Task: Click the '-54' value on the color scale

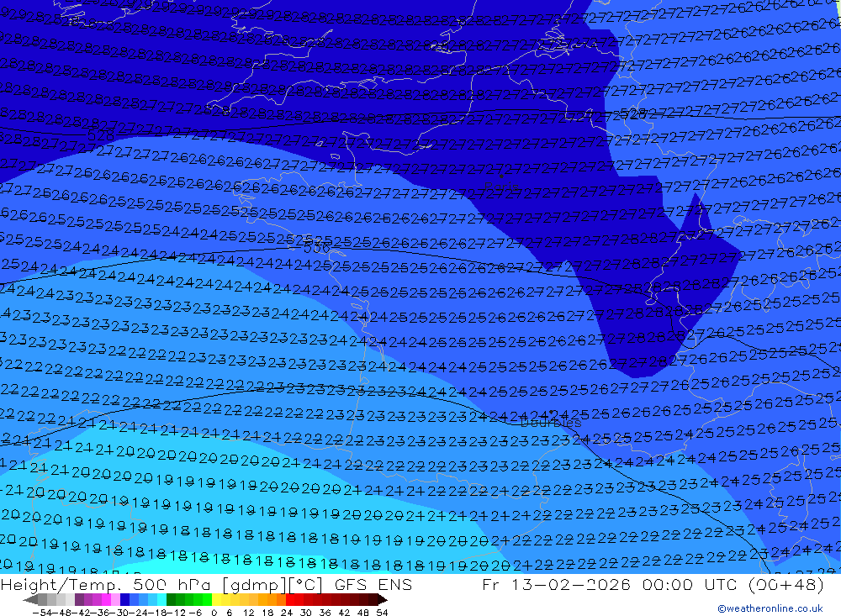Action: (x=42, y=613)
